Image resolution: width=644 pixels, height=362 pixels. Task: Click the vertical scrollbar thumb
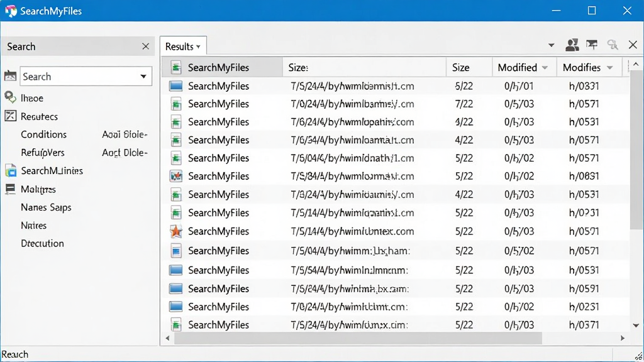click(x=636, y=150)
